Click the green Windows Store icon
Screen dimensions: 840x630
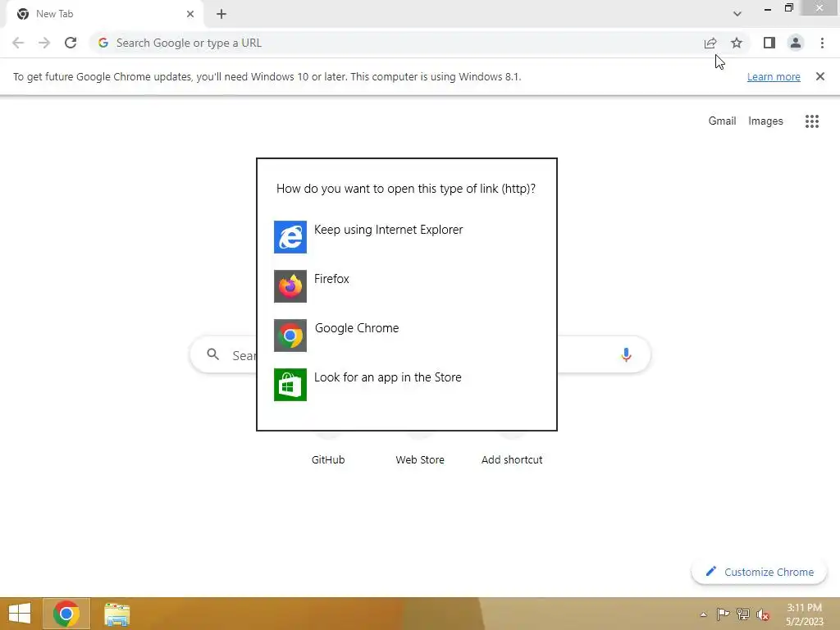point(290,385)
